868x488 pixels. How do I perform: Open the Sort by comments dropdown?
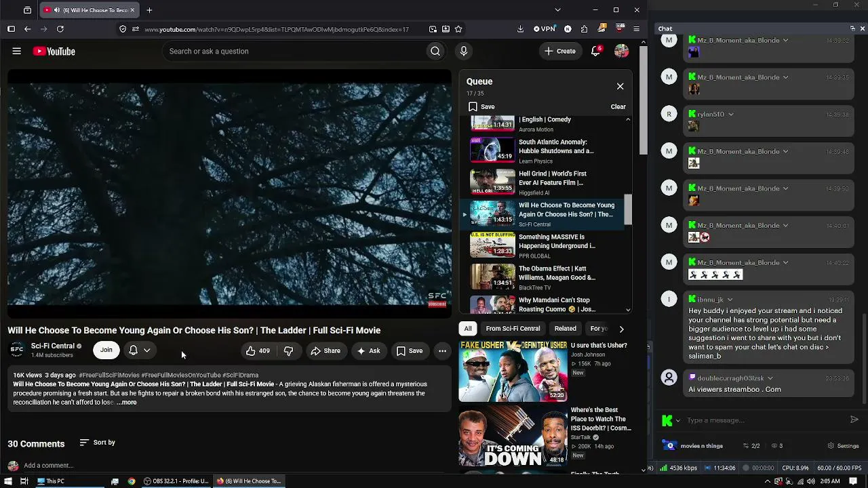[x=98, y=443]
